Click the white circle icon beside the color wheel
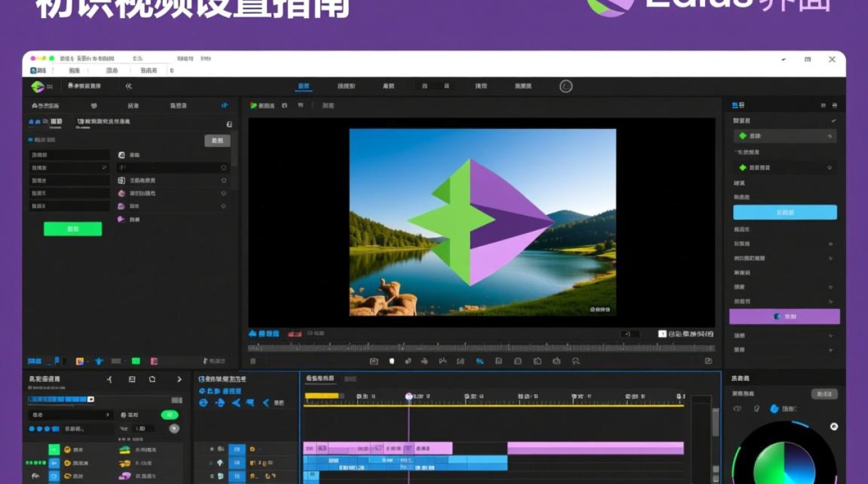 pos(834,427)
